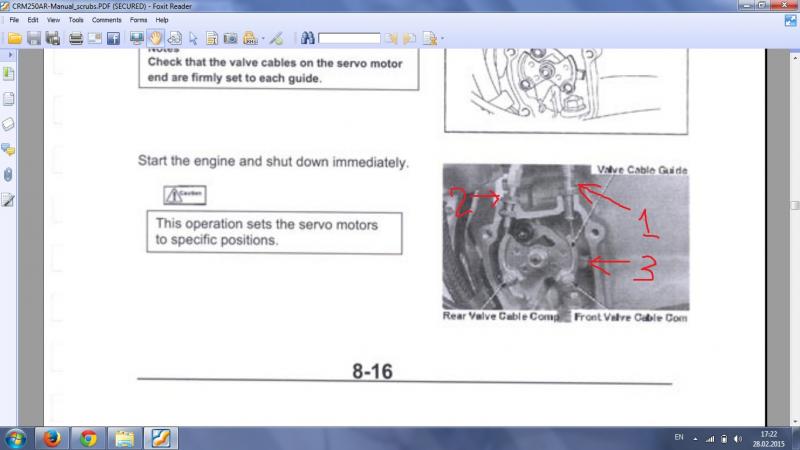
Task: Open the Forms menu
Action: click(x=138, y=20)
